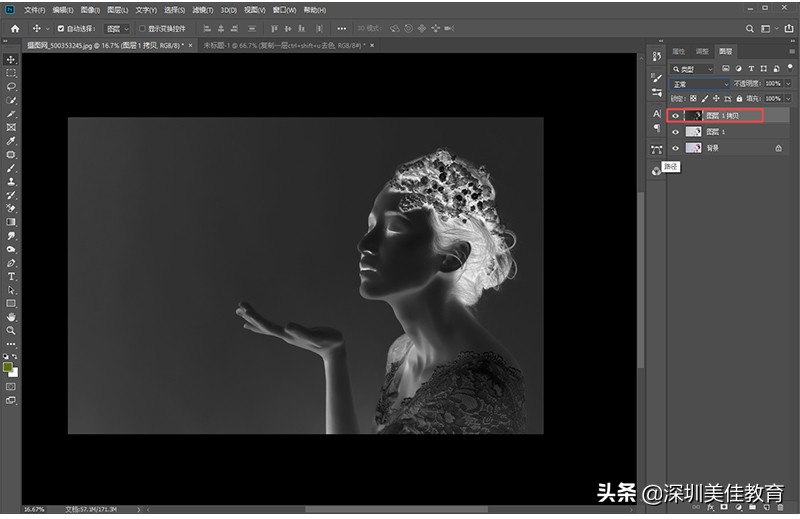Open the Paragraph panel icon

(x=657, y=128)
